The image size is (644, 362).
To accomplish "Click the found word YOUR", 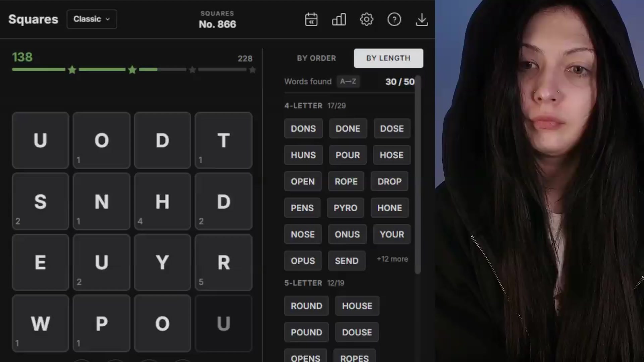I will (x=392, y=234).
